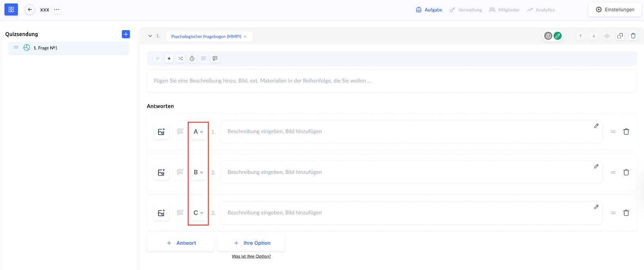644x270 pixels.
Task: Open the 'Was ist Ihre Option?' link
Action: point(251,256)
